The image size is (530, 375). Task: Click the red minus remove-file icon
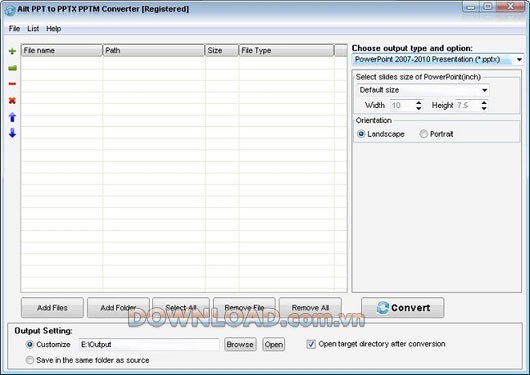tap(12, 84)
